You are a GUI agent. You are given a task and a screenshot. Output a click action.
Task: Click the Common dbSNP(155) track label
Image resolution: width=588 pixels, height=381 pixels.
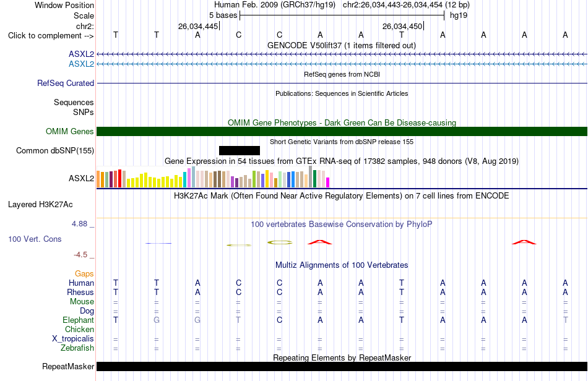[55, 150]
